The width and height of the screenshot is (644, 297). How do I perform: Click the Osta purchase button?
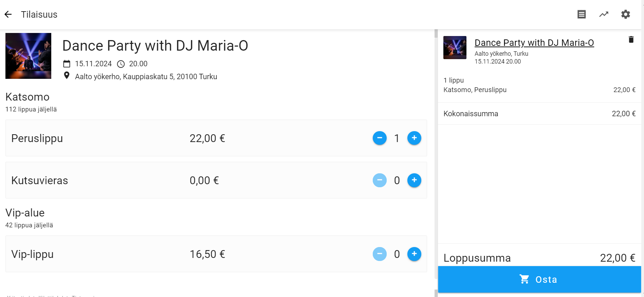tap(539, 279)
